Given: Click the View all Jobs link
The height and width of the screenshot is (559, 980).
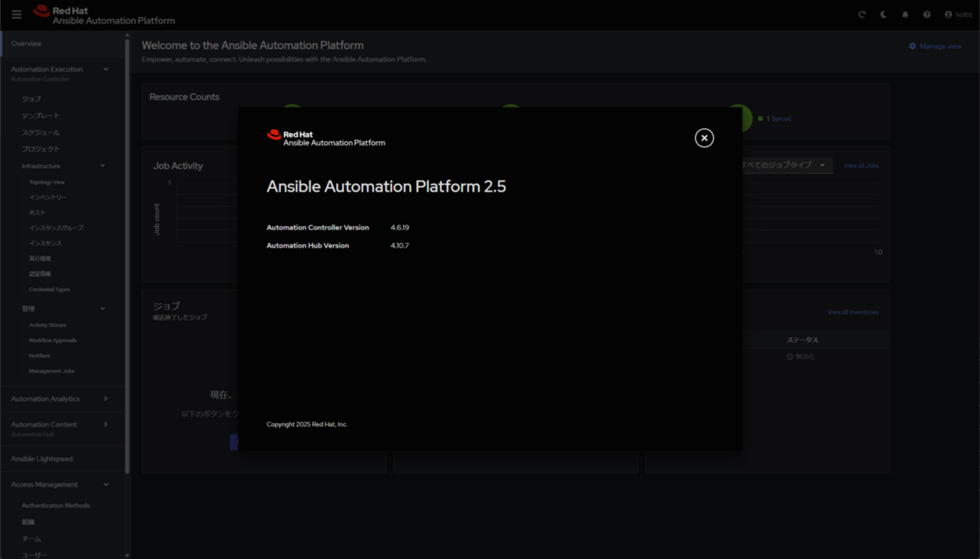Looking at the screenshot, I should (860, 165).
